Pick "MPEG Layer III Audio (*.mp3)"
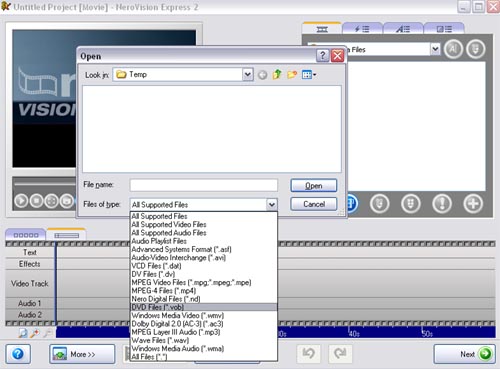This screenshot has width=500, height=369. tap(204, 332)
